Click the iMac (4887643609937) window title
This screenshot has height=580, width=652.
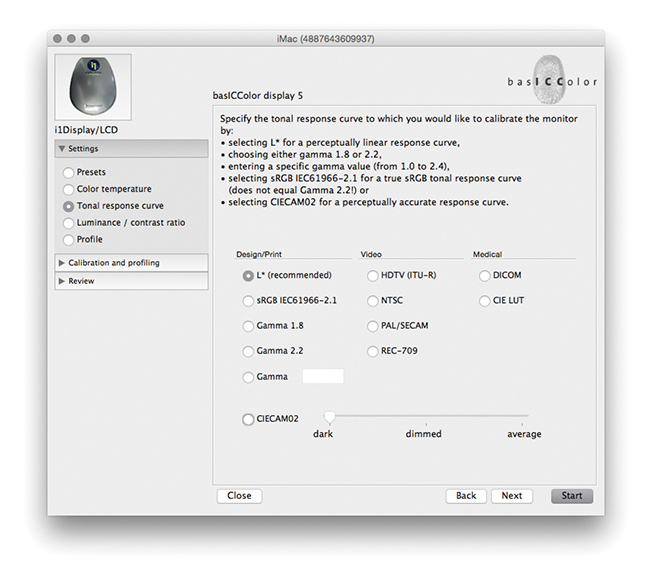point(326,39)
